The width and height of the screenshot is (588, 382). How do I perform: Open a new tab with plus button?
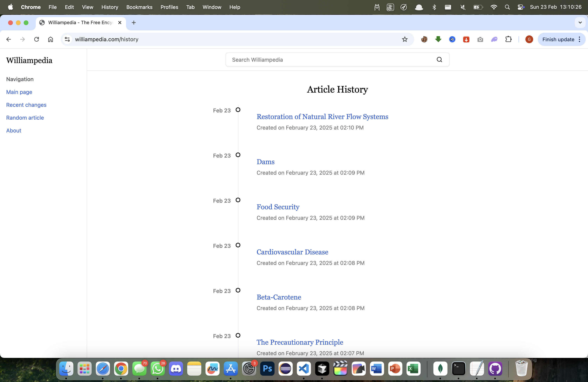coord(134,23)
